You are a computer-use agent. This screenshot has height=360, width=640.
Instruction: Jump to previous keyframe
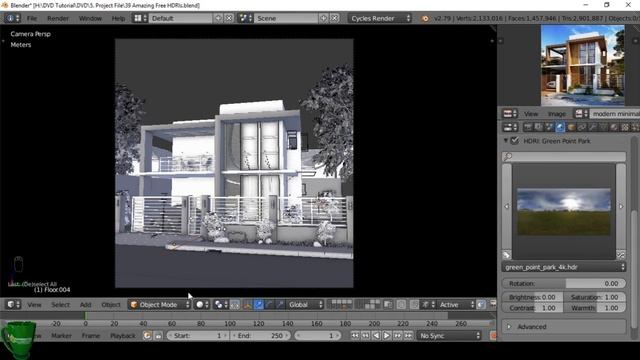(x=366, y=336)
